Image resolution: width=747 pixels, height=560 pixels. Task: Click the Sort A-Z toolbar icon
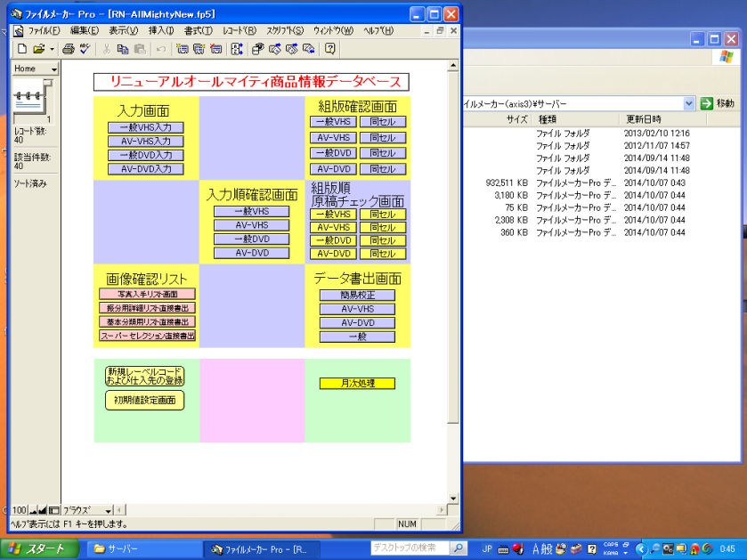(237, 49)
